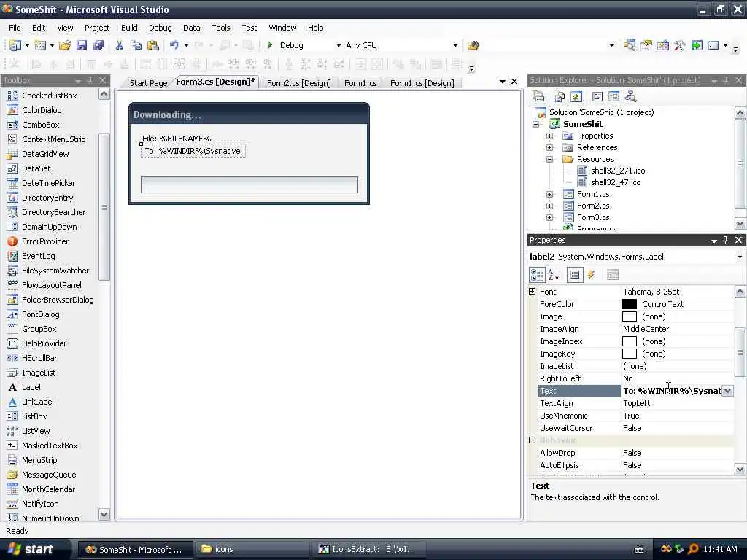Click Show All Files icon in Solution Explorer

(x=560, y=97)
